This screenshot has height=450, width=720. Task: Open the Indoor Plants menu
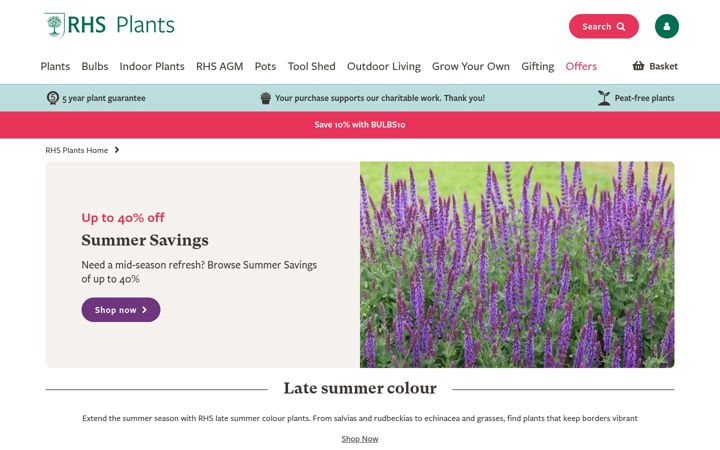pyautogui.click(x=152, y=66)
